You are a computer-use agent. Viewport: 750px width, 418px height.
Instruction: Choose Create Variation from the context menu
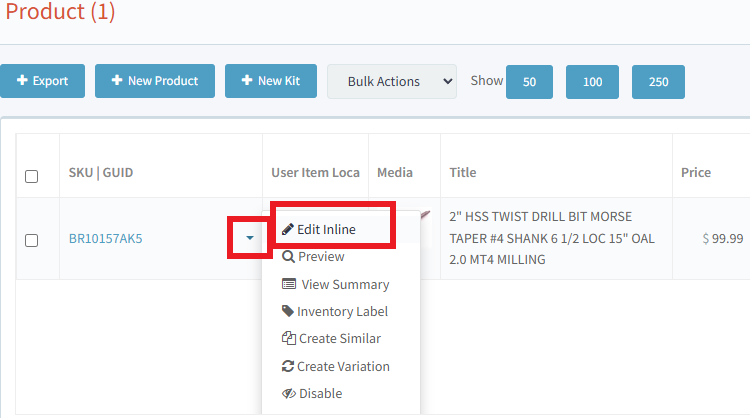343,367
